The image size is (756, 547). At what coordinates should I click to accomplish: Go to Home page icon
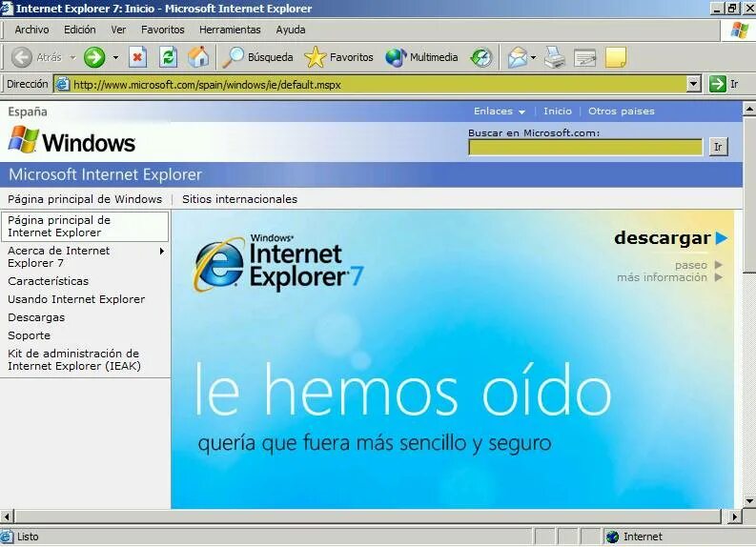point(198,57)
